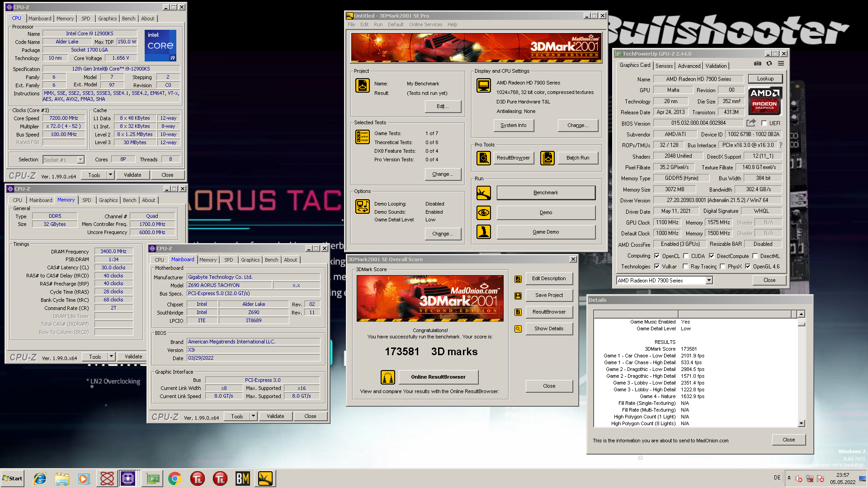Toggle the UEFI checkbox in GPU-Z
868x488 pixels.
tap(764, 123)
